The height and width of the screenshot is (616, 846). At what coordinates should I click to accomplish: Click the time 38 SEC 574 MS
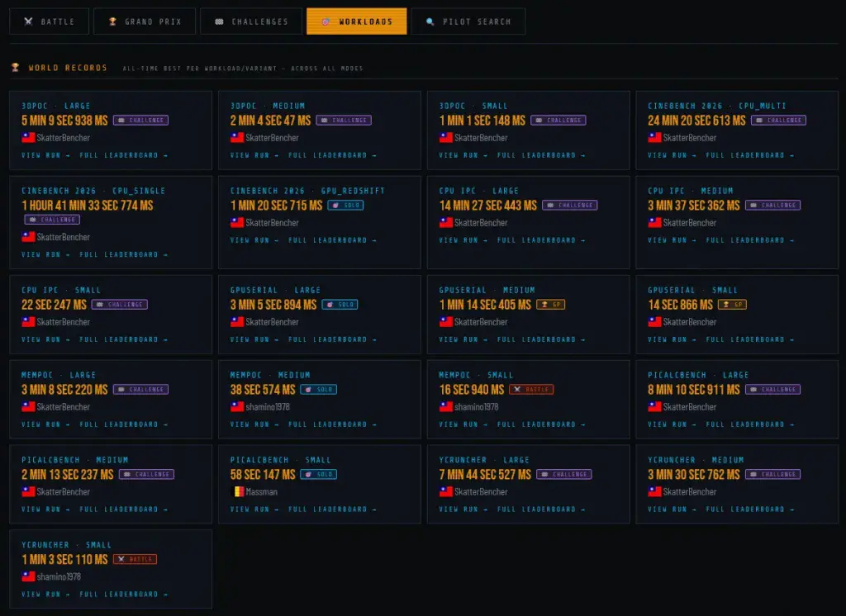[263, 389]
